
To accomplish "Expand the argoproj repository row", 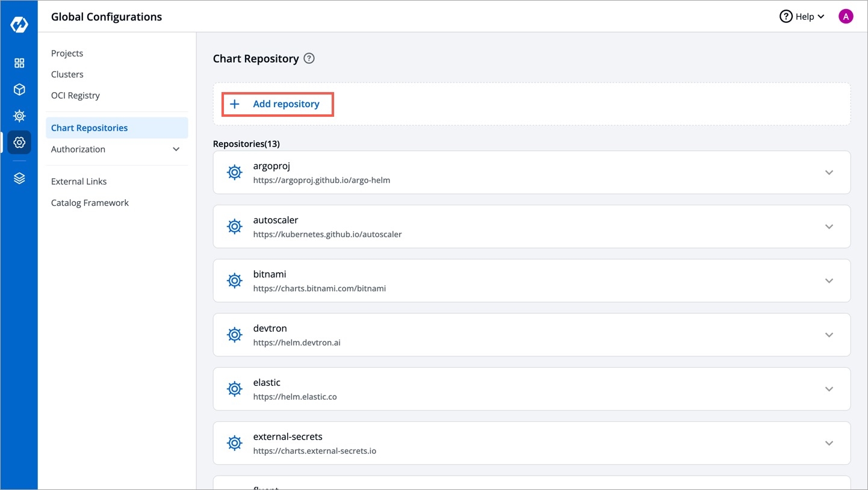I will pyautogui.click(x=829, y=173).
